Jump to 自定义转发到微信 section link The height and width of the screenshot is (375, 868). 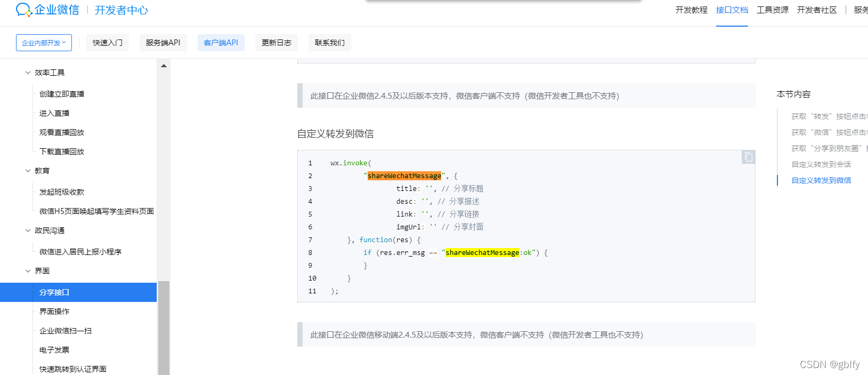821,180
